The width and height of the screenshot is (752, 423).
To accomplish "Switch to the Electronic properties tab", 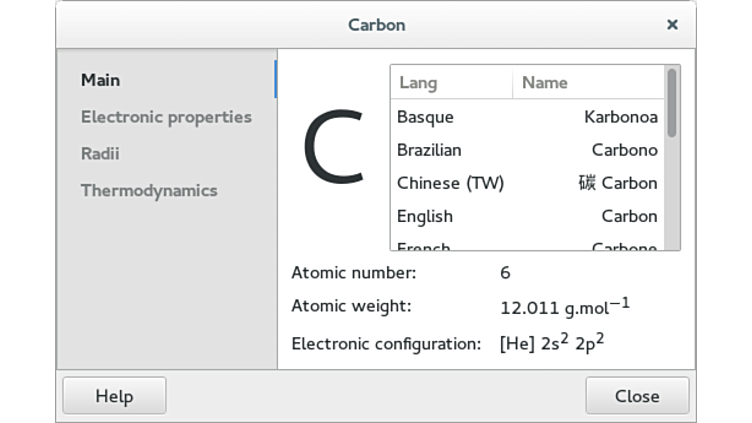I will point(166,117).
